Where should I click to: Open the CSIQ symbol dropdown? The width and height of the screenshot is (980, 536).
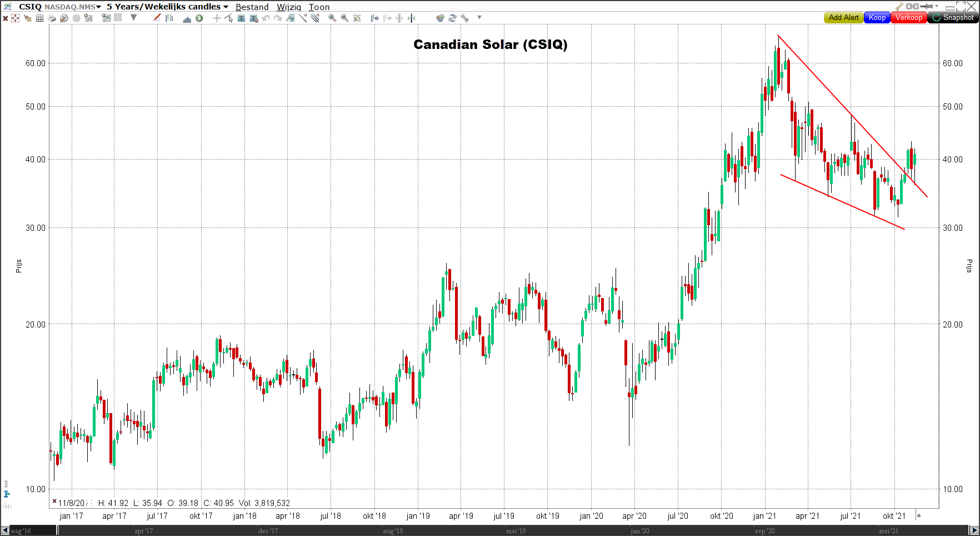pos(98,7)
